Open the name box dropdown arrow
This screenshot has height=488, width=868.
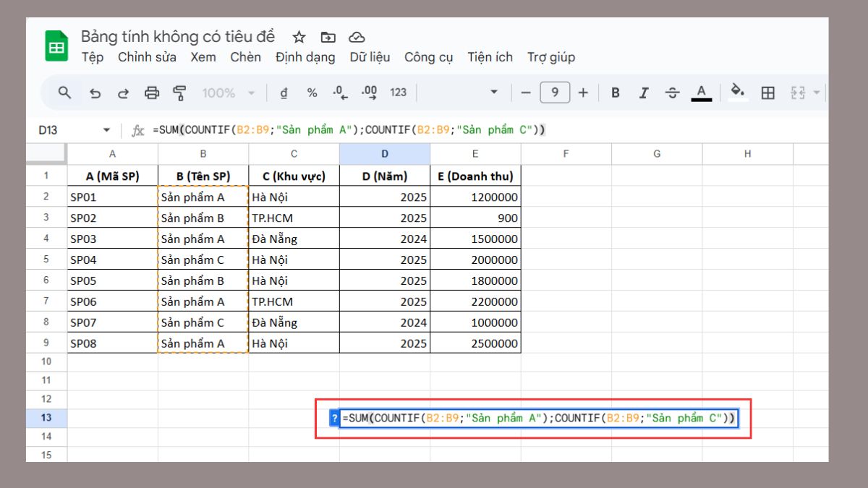pos(106,130)
